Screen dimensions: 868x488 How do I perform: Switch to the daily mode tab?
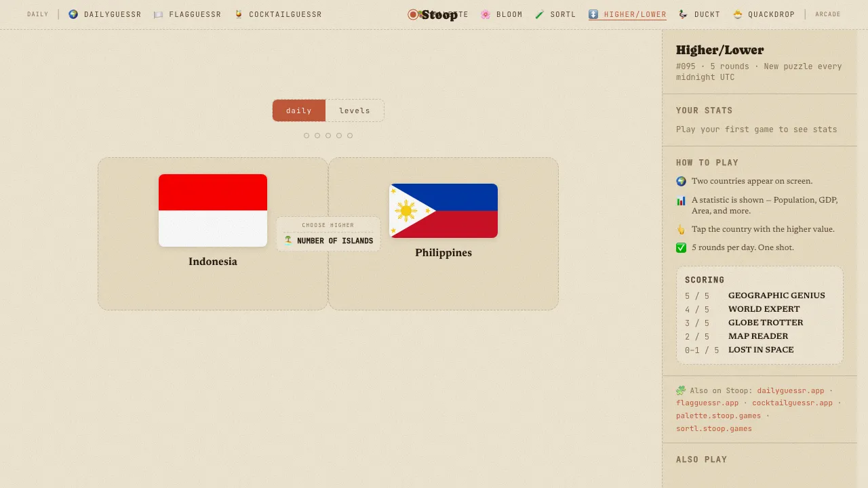[299, 110]
